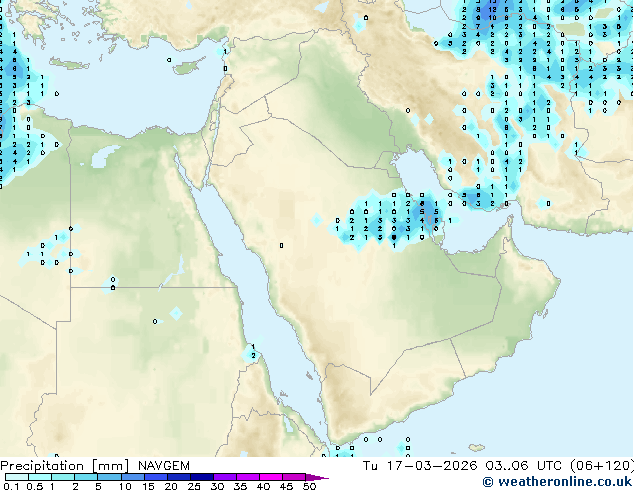Image resolution: width=634 pixels, height=490 pixels.
Task: Click the island of Crete on the map
Action: [x=69, y=63]
